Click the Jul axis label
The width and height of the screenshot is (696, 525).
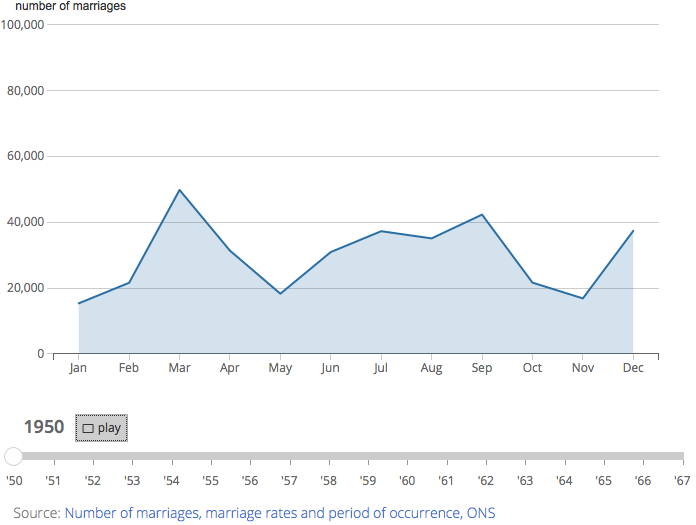[381, 368]
